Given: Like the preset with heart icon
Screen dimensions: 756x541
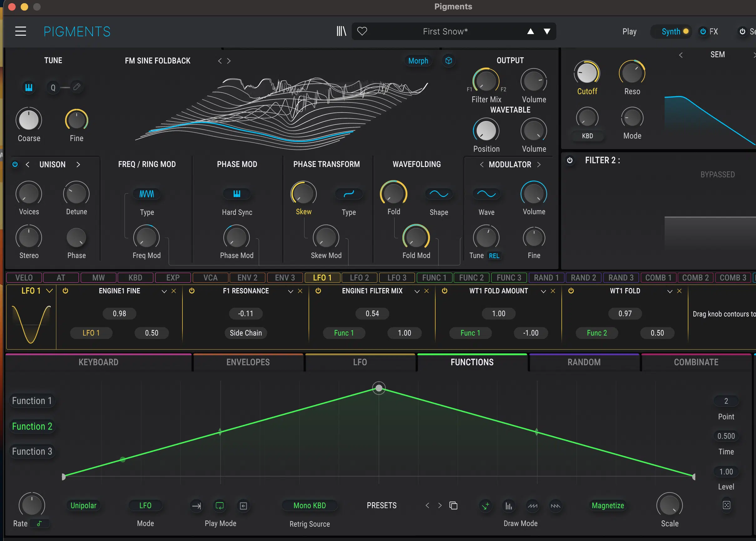Looking at the screenshot, I should [x=362, y=31].
